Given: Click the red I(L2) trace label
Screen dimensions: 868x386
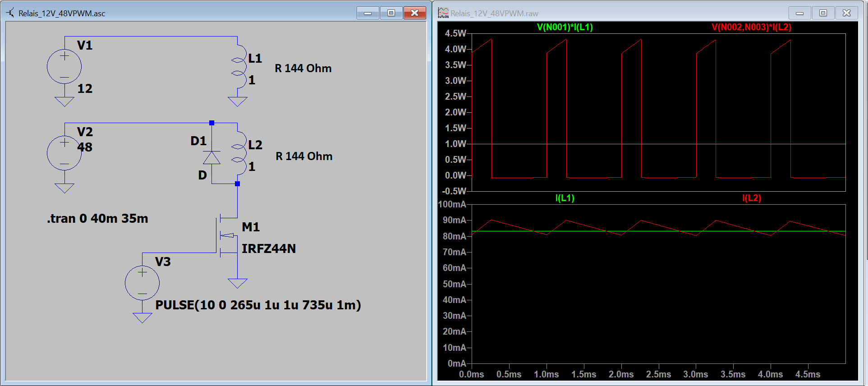Looking at the screenshot, I should 751,198.
